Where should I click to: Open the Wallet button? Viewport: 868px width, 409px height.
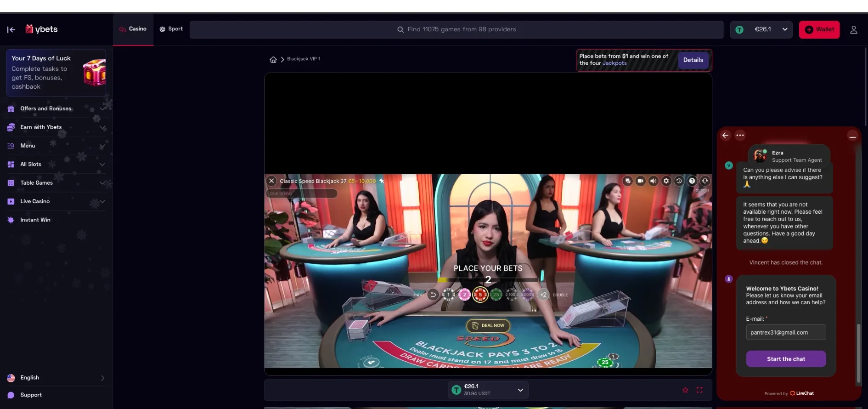point(819,29)
